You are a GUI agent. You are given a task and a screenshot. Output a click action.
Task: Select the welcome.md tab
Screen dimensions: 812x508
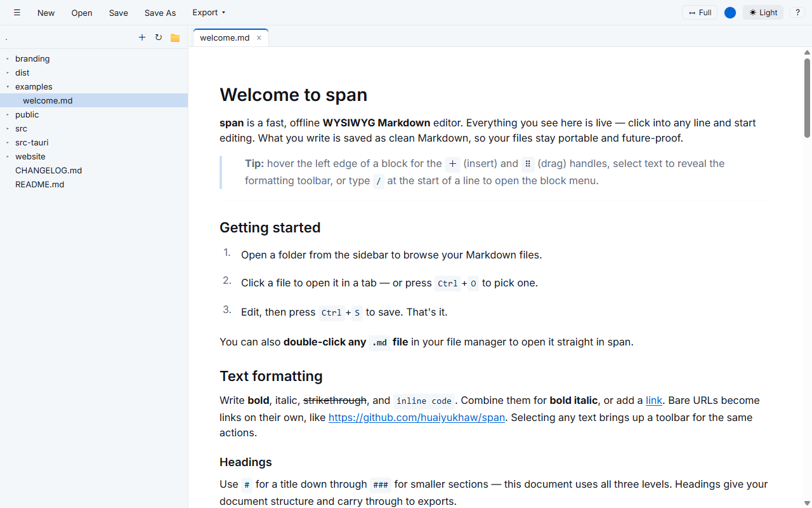(x=225, y=38)
